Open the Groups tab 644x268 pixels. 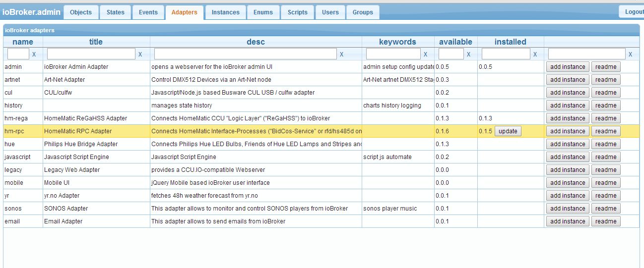tap(363, 12)
